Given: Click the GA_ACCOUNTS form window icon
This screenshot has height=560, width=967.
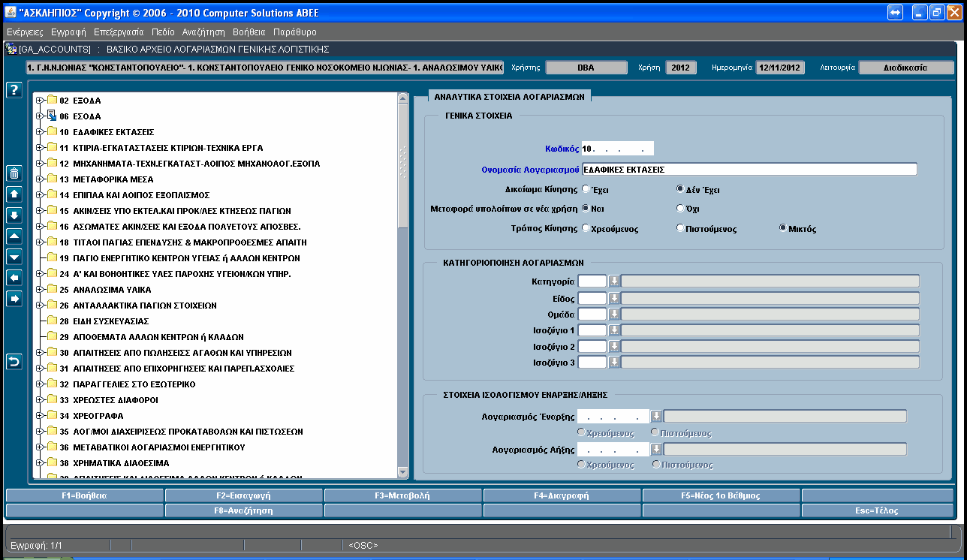Looking at the screenshot, I should pyautogui.click(x=11, y=49).
